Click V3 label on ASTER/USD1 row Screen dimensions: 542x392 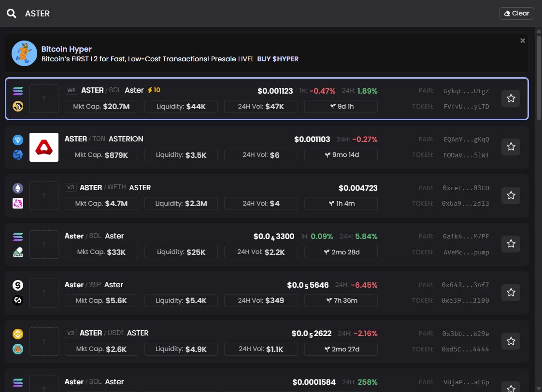coord(71,333)
